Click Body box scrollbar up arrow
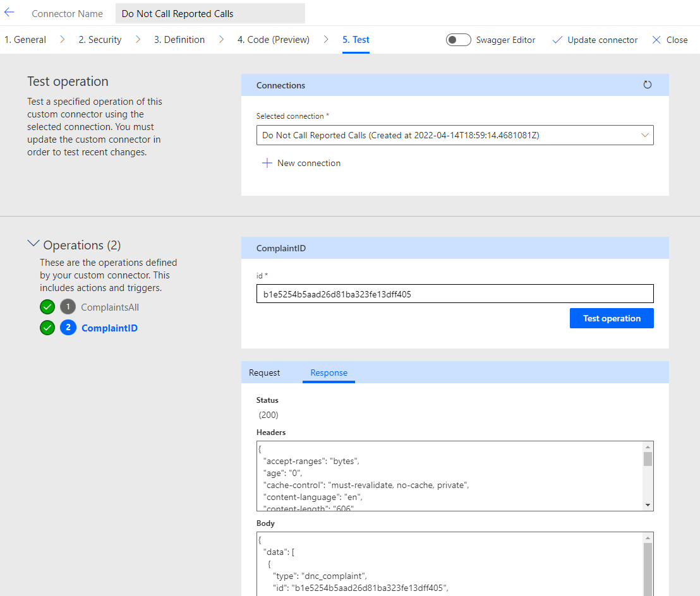700x596 pixels. pyautogui.click(x=648, y=538)
